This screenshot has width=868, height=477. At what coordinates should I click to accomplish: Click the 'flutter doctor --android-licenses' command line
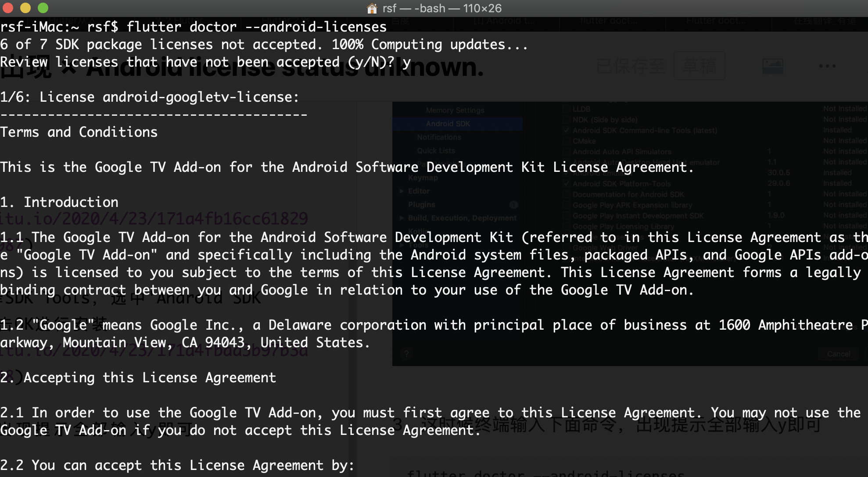click(256, 27)
